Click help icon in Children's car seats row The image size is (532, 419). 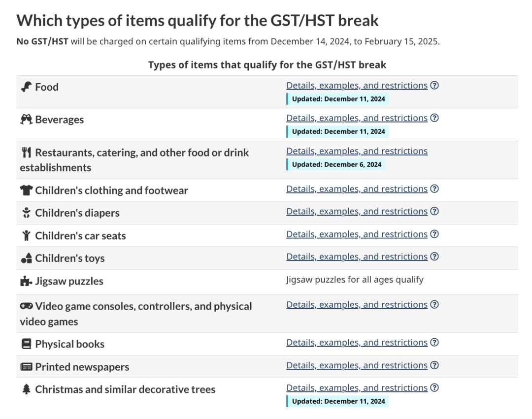click(x=434, y=234)
